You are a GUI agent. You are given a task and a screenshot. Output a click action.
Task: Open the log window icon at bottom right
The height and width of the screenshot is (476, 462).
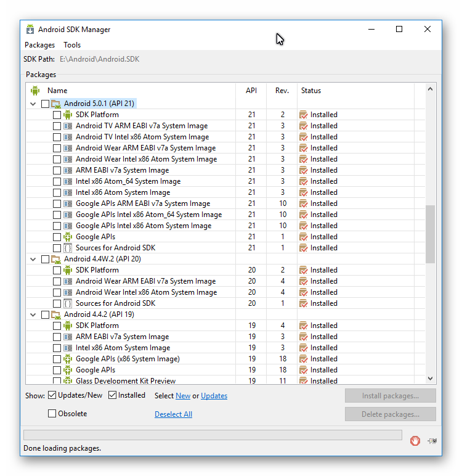432,440
